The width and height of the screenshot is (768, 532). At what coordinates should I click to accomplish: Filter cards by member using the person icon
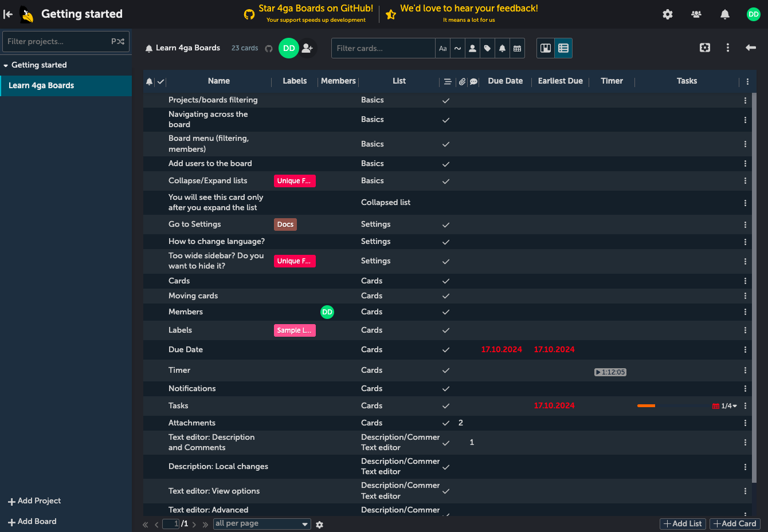point(472,48)
